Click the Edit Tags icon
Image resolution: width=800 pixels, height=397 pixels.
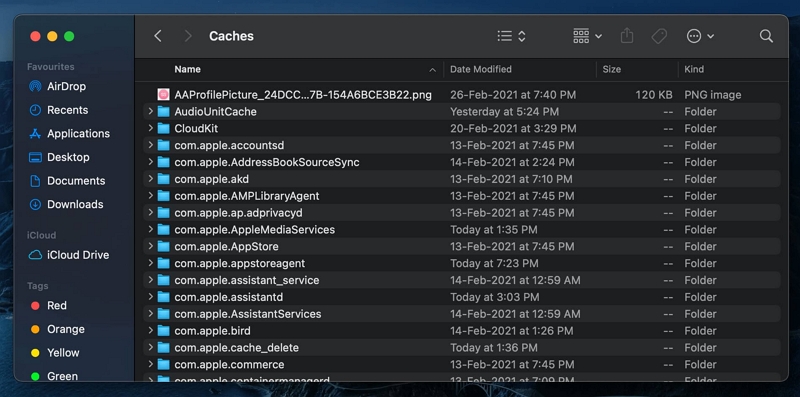point(659,36)
